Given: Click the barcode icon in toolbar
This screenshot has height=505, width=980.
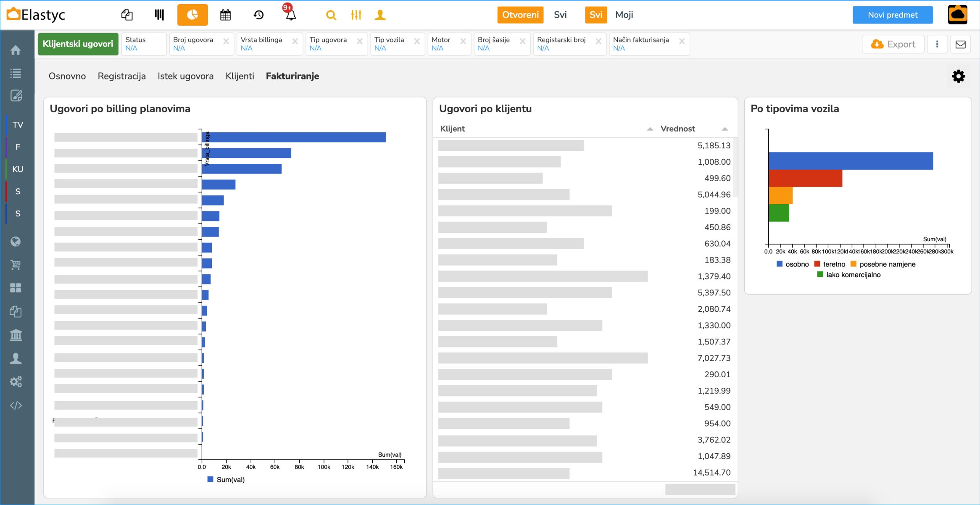Looking at the screenshot, I should tap(159, 15).
